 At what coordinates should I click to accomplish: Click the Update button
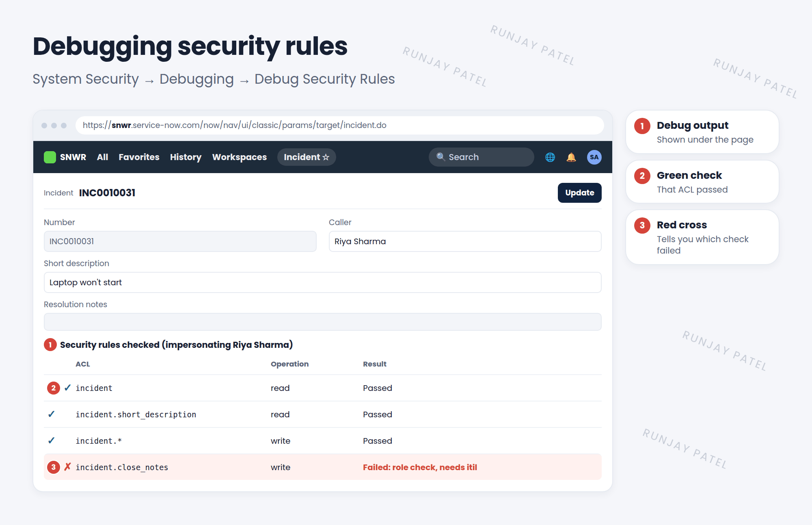pyautogui.click(x=579, y=193)
